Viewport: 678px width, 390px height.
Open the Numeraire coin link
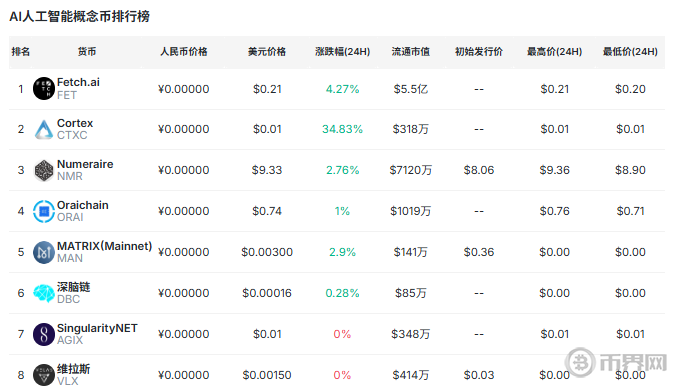[85, 164]
